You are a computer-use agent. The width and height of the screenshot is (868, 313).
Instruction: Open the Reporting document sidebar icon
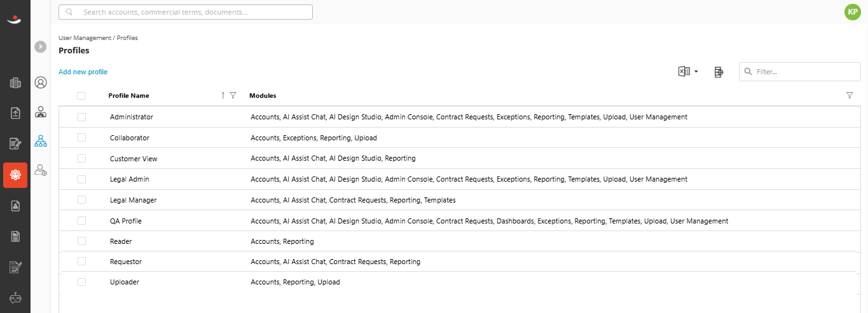click(x=15, y=237)
